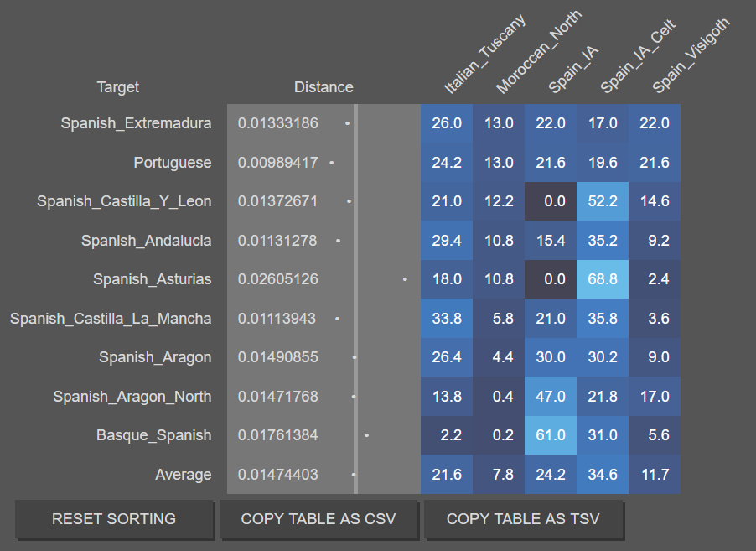The width and height of the screenshot is (756, 551).
Task: Click the 30.2 cell in Spanish_Aragon row
Action: pyautogui.click(x=603, y=357)
